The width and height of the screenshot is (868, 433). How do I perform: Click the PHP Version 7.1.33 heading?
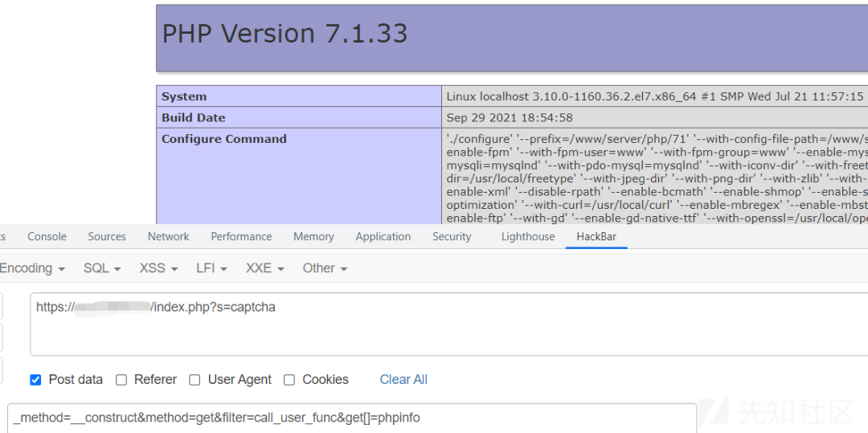click(285, 34)
